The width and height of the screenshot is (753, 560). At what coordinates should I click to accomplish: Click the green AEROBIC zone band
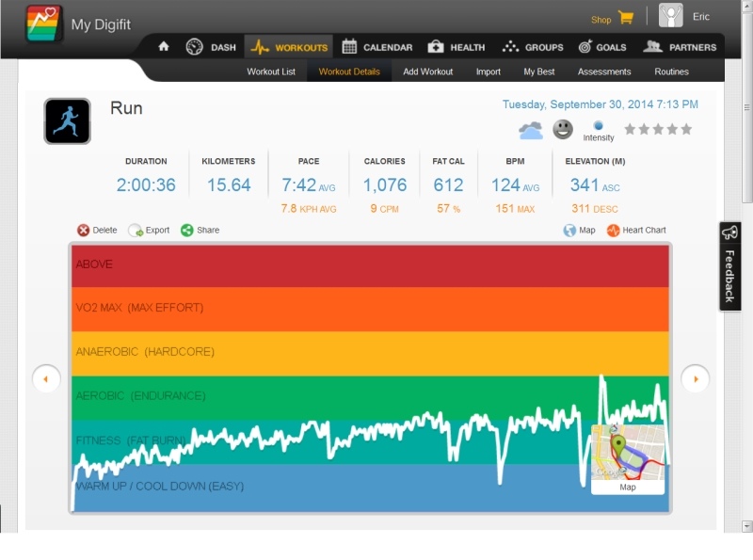pyautogui.click(x=370, y=398)
